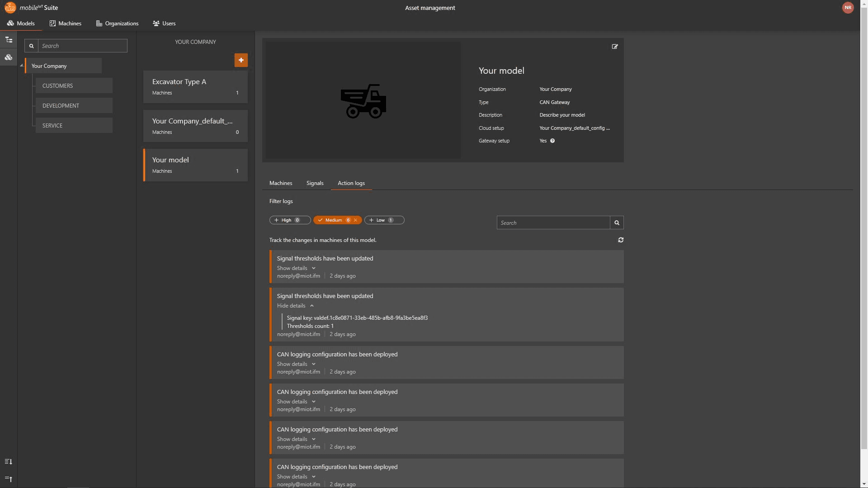Disable the Medium severity log filter
Viewport: 868px width, 488px height.
coord(355,220)
